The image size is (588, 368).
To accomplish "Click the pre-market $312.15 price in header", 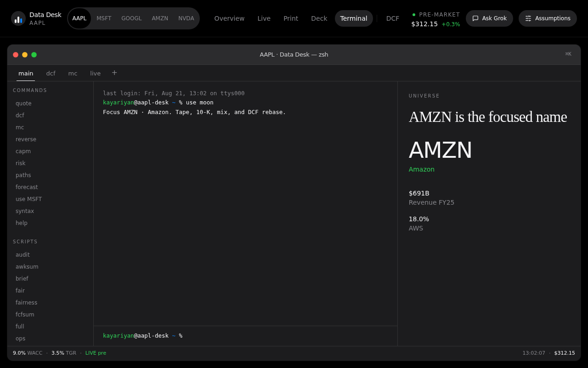I will pyautogui.click(x=424, y=24).
